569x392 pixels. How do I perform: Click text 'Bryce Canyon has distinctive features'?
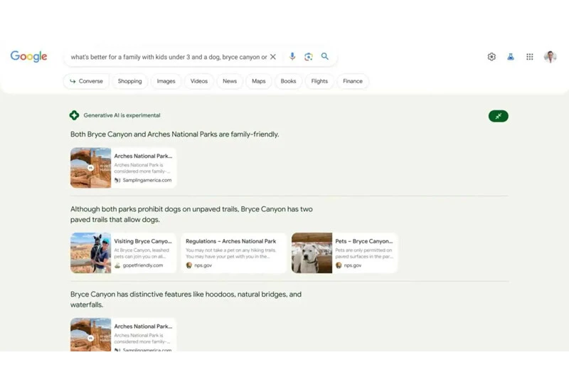click(131, 295)
